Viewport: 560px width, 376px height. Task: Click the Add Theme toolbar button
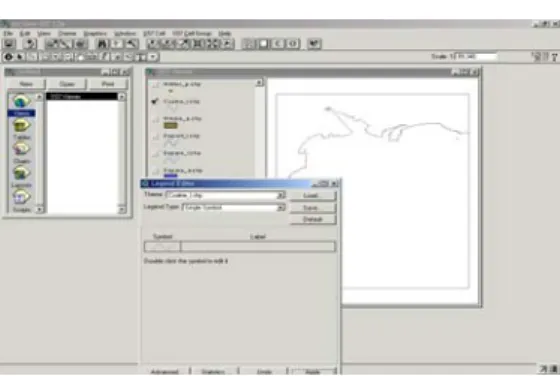[30, 44]
